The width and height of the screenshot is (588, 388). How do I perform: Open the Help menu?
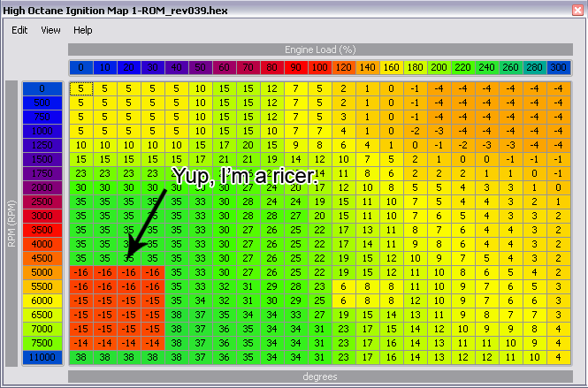[x=83, y=29]
